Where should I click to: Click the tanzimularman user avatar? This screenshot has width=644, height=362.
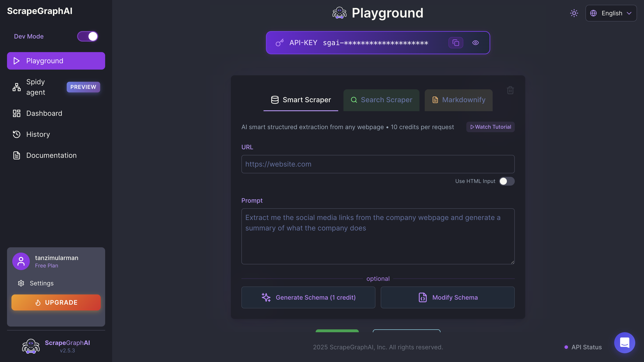click(x=21, y=261)
